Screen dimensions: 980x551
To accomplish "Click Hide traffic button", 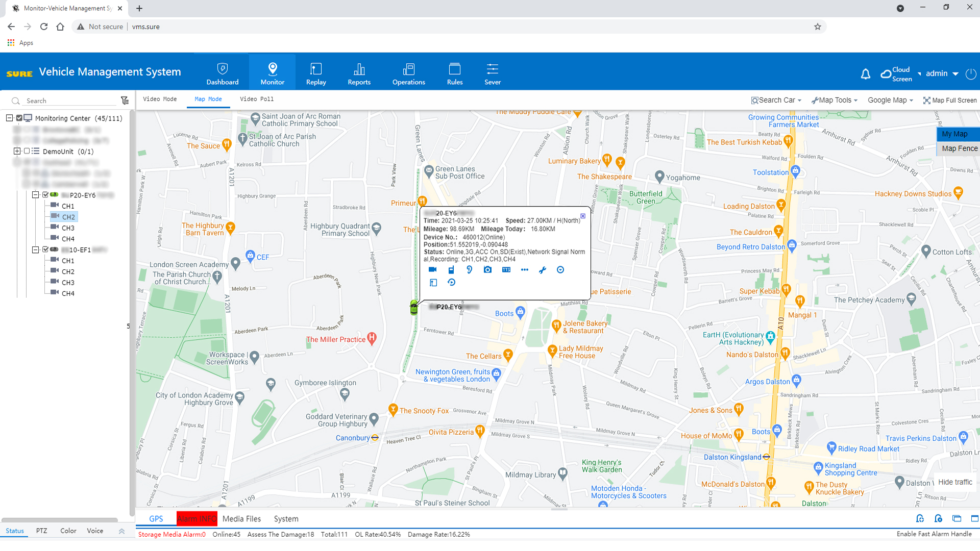I will (955, 482).
